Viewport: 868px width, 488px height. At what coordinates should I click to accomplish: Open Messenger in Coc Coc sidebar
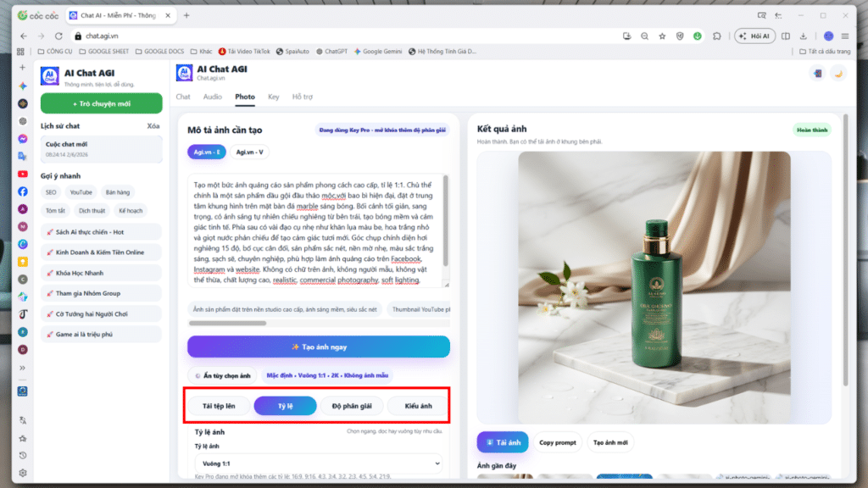tap(23, 139)
